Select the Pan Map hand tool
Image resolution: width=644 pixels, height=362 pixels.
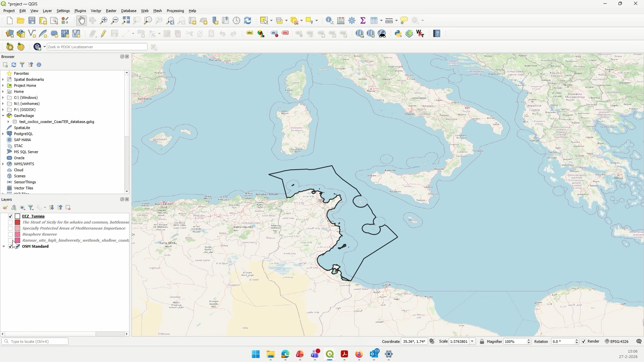click(82, 21)
